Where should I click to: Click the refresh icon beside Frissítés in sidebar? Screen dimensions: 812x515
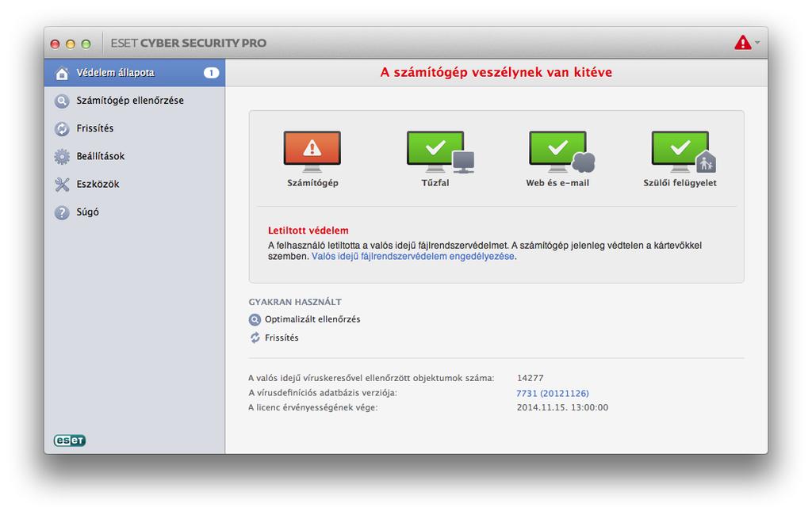tap(62, 128)
